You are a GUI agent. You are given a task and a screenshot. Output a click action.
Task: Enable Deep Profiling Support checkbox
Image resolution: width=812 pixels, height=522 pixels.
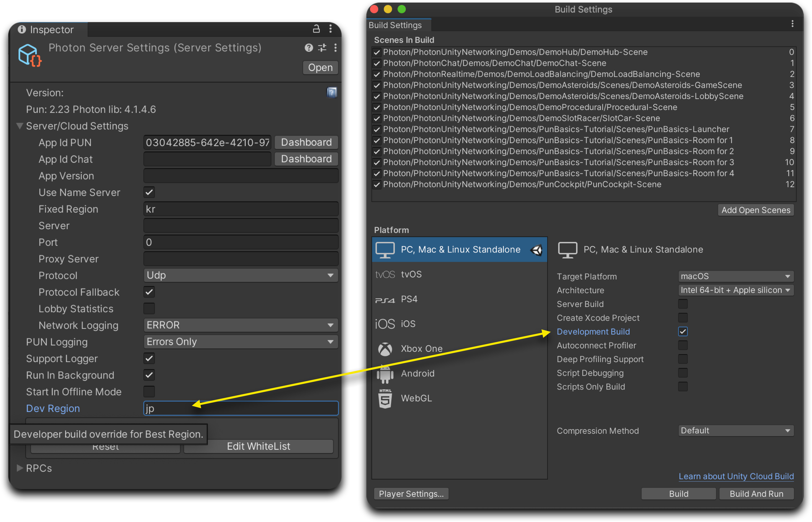pyautogui.click(x=683, y=359)
